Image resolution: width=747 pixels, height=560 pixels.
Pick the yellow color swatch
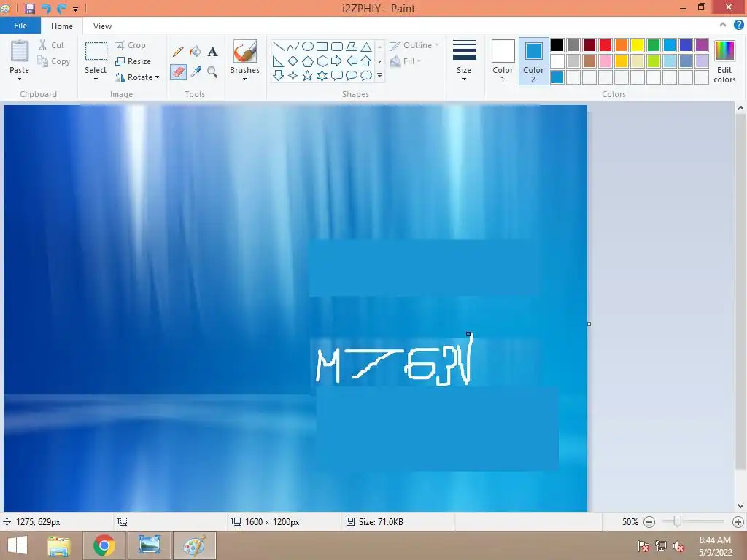[x=638, y=44]
